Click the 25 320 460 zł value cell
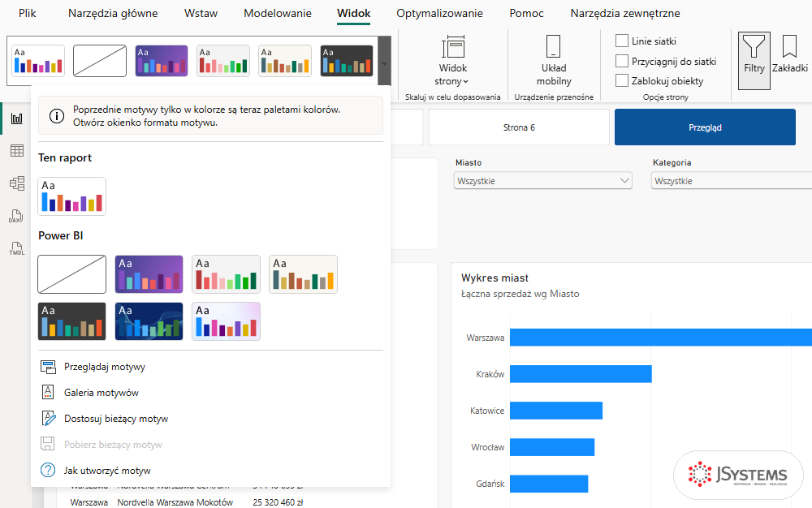Viewport: 812px width, 508px height. (x=278, y=502)
